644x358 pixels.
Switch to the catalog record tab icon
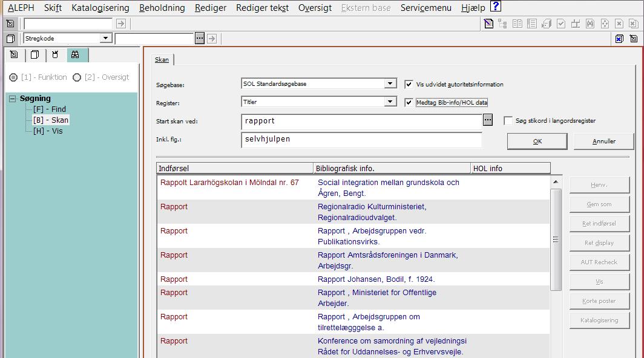tap(15, 55)
